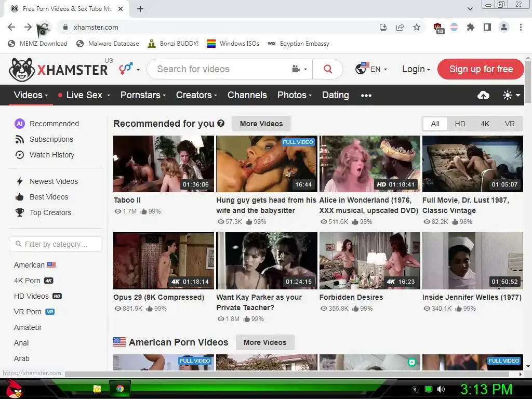Expand the Photos nav dropdown
The width and height of the screenshot is (532, 399).
click(x=295, y=95)
